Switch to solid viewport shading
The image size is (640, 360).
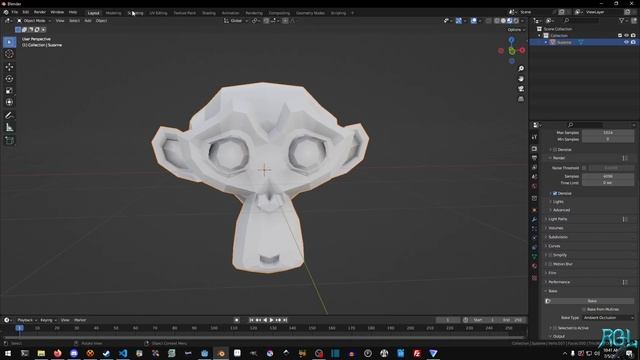point(503,20)
